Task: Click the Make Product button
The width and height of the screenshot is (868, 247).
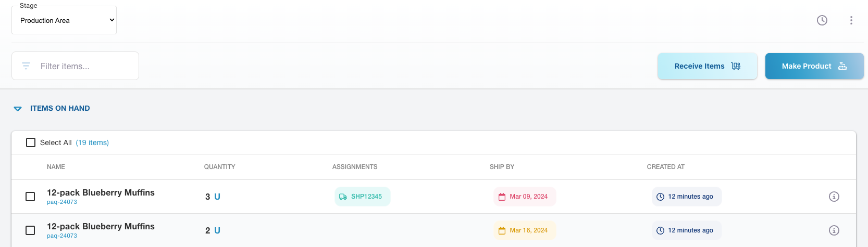Action: coord(814,66)
